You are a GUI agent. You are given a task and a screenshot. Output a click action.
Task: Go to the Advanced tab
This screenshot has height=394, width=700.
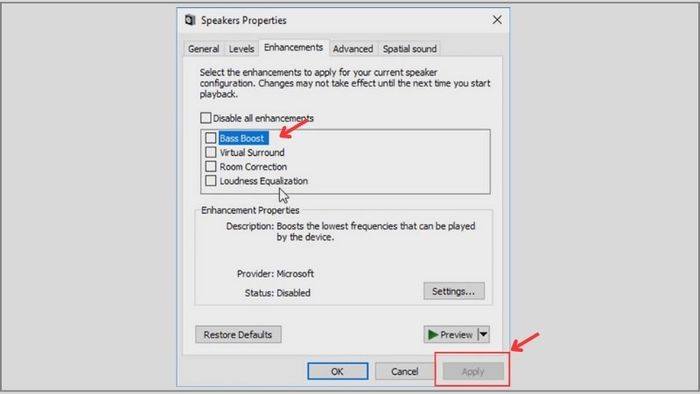tap(353, 49)
